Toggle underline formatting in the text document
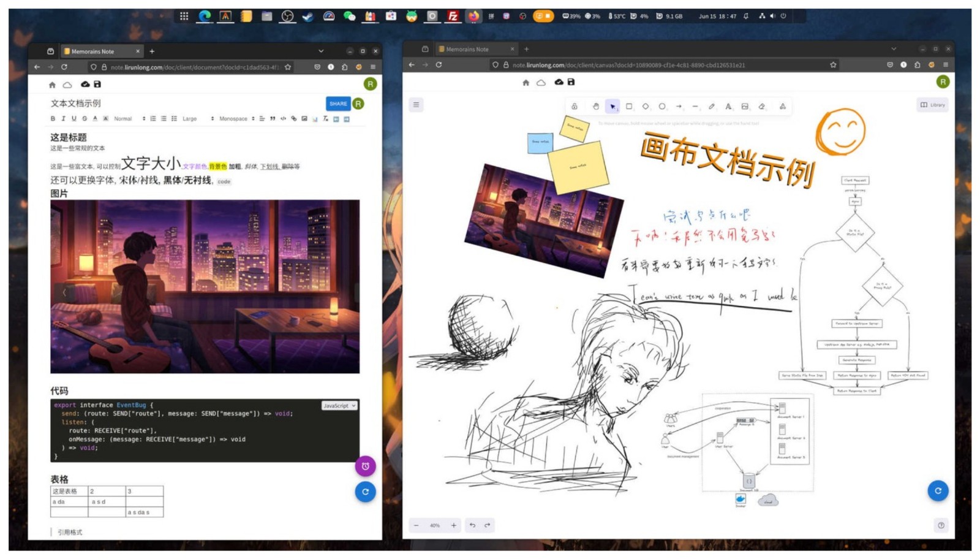The width and height of the screenshot is (980, 559). [74, 119]
